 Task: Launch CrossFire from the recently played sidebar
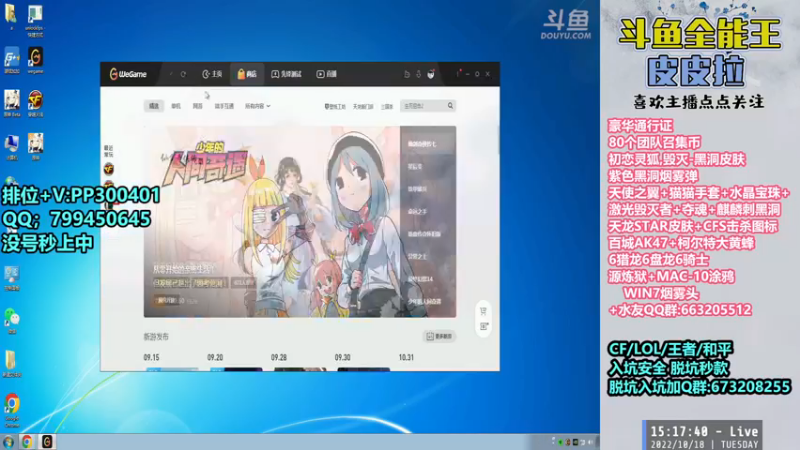[x=109, y=169]
